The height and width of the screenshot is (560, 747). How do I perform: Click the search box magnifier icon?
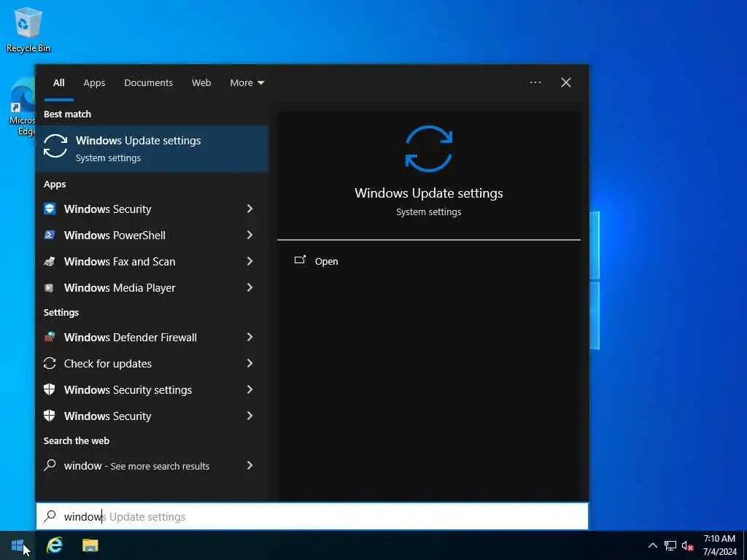[50, 516]
